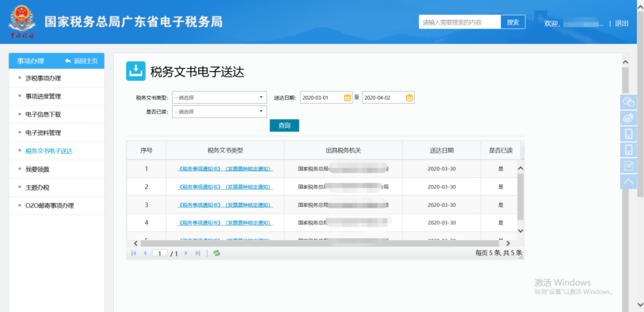Screen dimensions: 644x312
Task: Click the edit note icon on right sidebar
Action: 628,166
